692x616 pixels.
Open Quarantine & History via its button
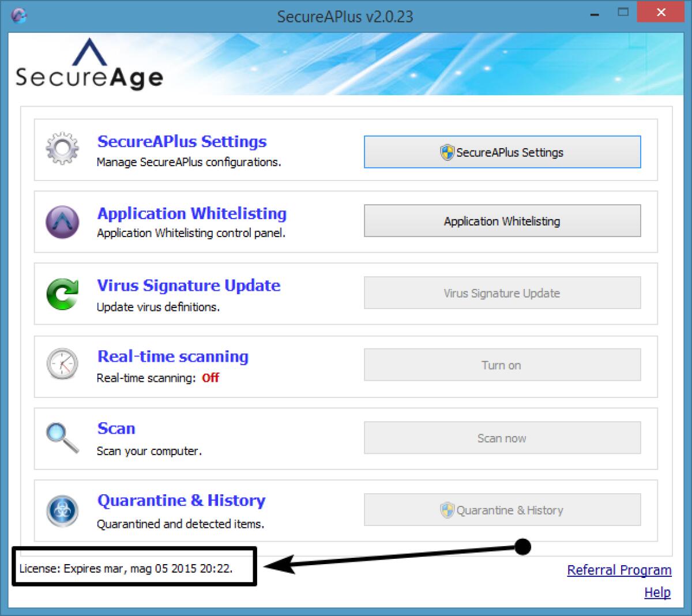(x=501, y=510)
